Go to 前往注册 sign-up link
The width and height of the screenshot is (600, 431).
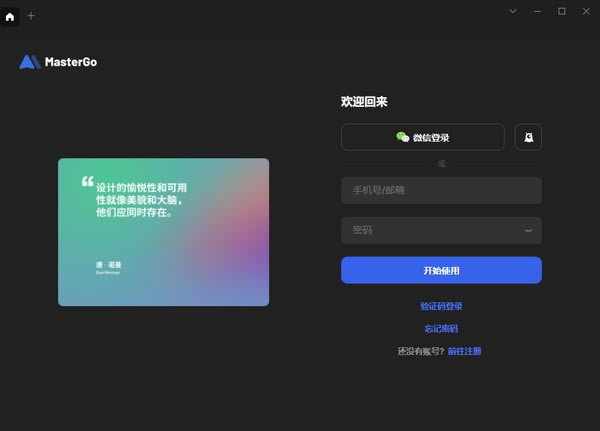tap(464, 351)
